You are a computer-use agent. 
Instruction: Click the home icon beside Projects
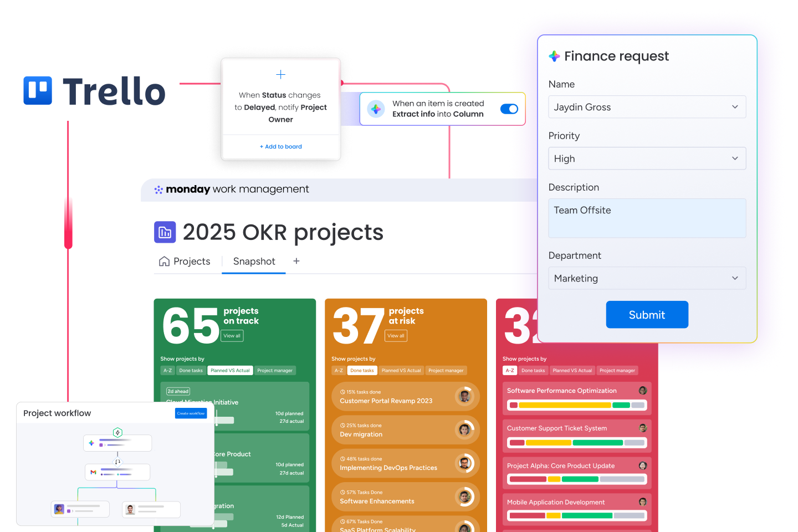[x=165, y=261]
